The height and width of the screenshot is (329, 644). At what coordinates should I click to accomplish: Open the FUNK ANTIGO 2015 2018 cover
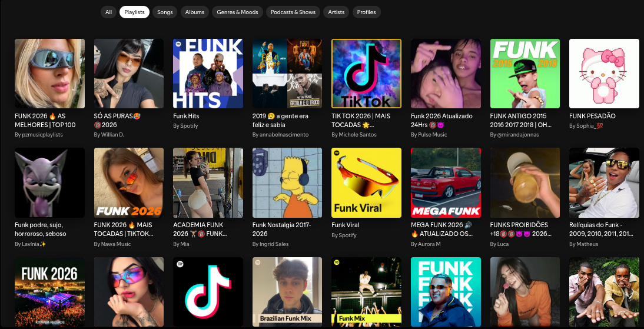525,74
